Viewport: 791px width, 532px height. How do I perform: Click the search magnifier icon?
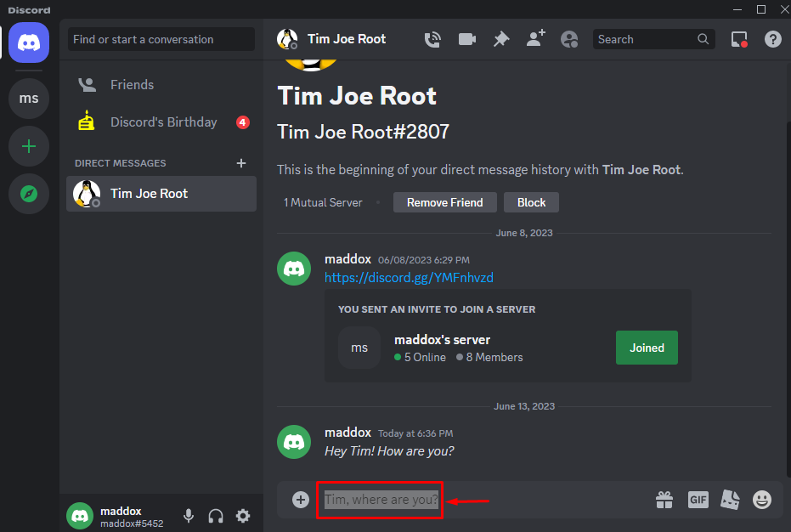(x=703, y=39)
